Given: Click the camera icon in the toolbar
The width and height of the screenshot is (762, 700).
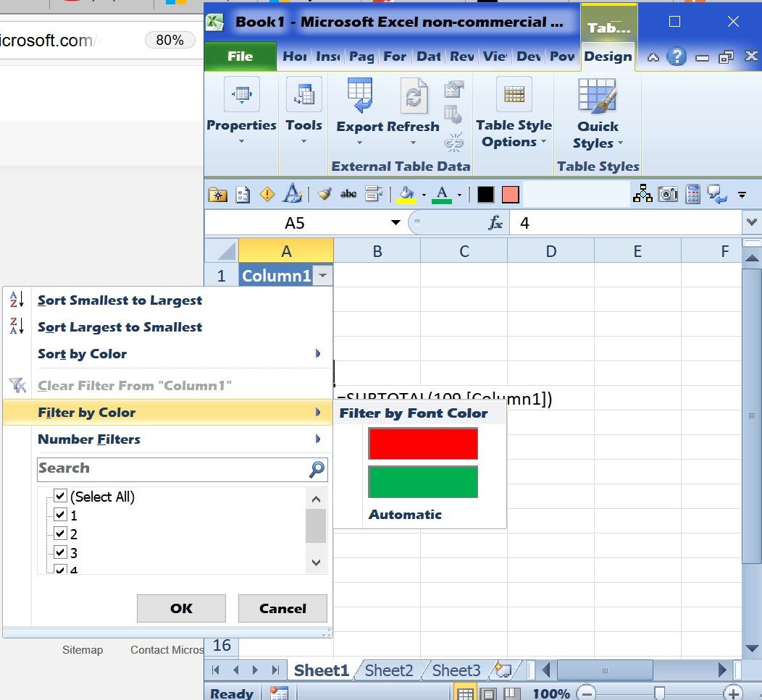Looking at the screenshot, I should [668, 194].
